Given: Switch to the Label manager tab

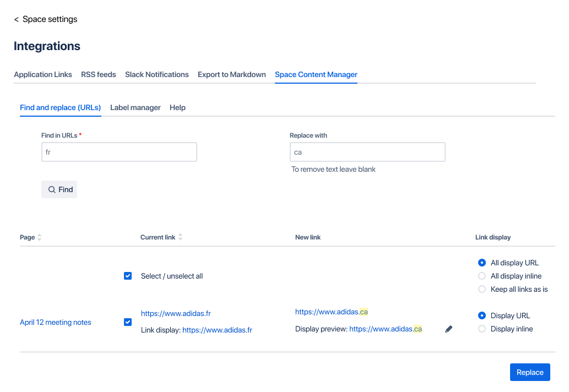Looking at the screenshot, I should [135, 107].
